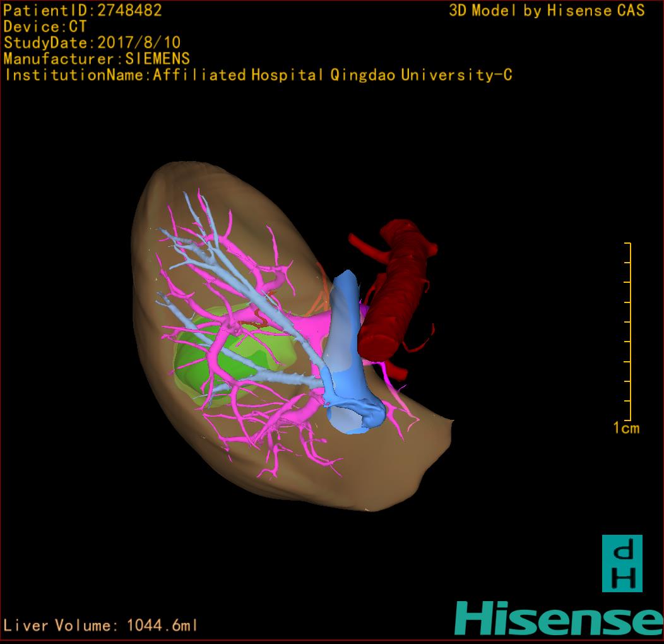Click the 3D Model by Hisense CAS text

547,10
